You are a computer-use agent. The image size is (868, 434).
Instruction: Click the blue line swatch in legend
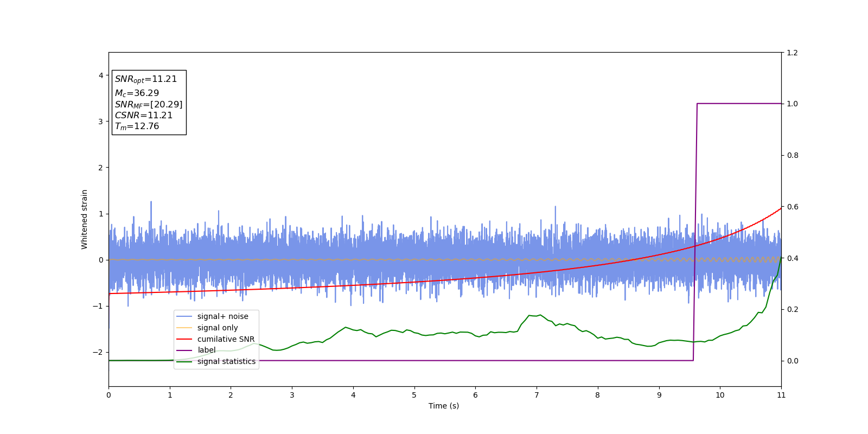184,316
